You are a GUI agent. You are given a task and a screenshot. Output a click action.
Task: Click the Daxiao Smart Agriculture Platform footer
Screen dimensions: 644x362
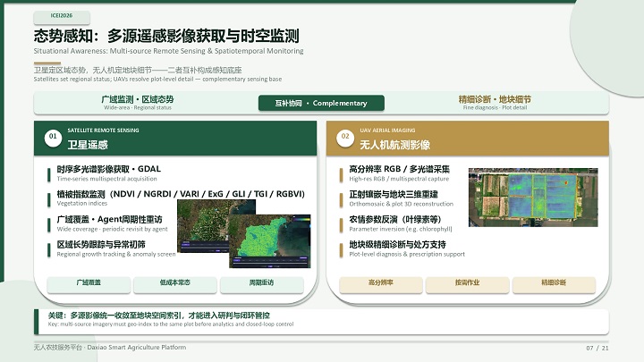110,347
